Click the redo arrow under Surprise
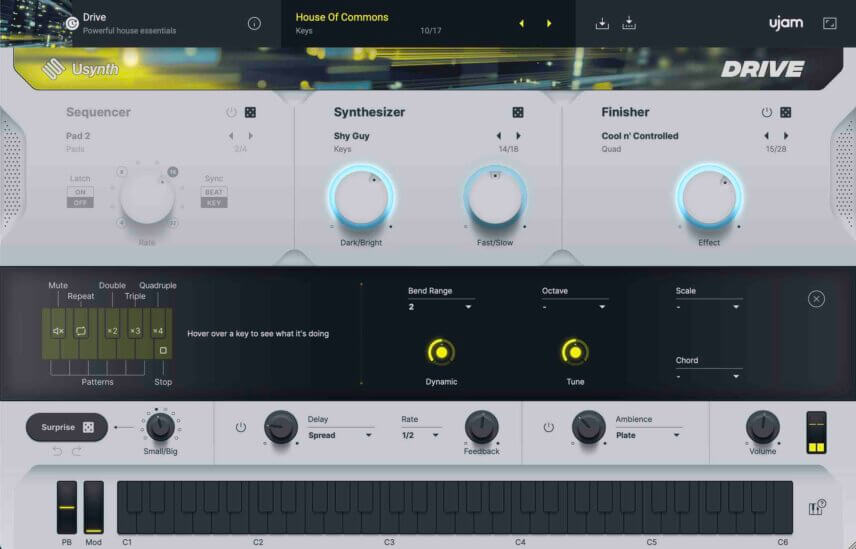 coord(77,451)
